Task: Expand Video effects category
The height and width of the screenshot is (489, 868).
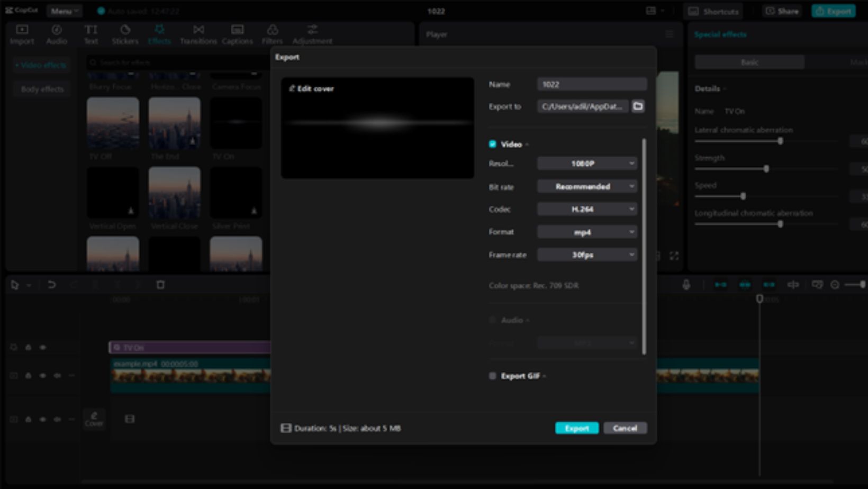Action: point(41,65)
